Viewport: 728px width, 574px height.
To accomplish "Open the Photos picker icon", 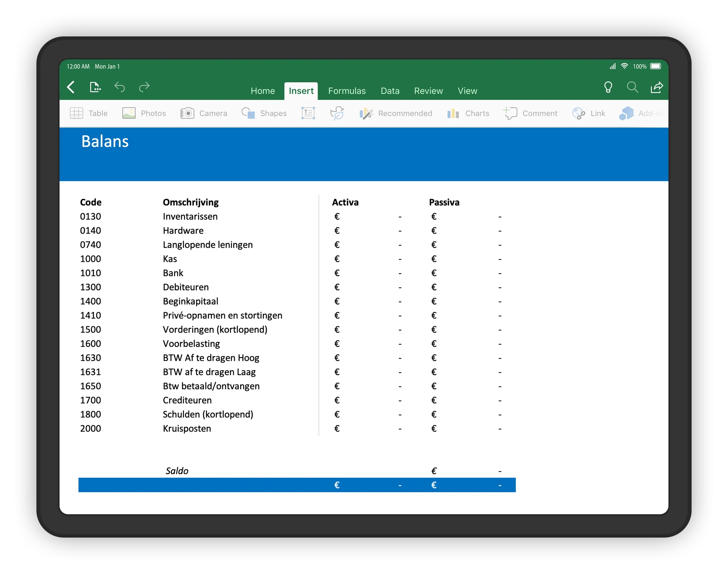I will [128, 113].
